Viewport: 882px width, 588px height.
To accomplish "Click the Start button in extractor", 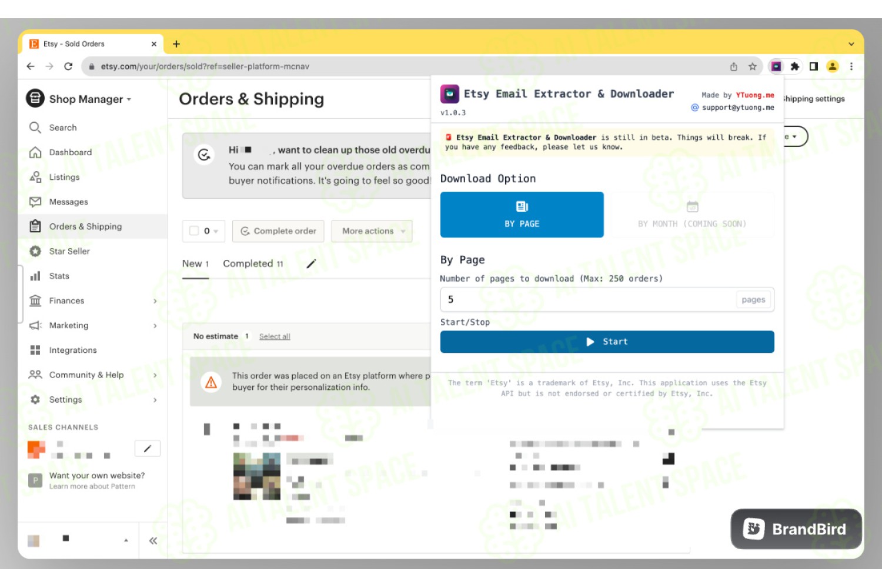I will (x=607, y=342).
